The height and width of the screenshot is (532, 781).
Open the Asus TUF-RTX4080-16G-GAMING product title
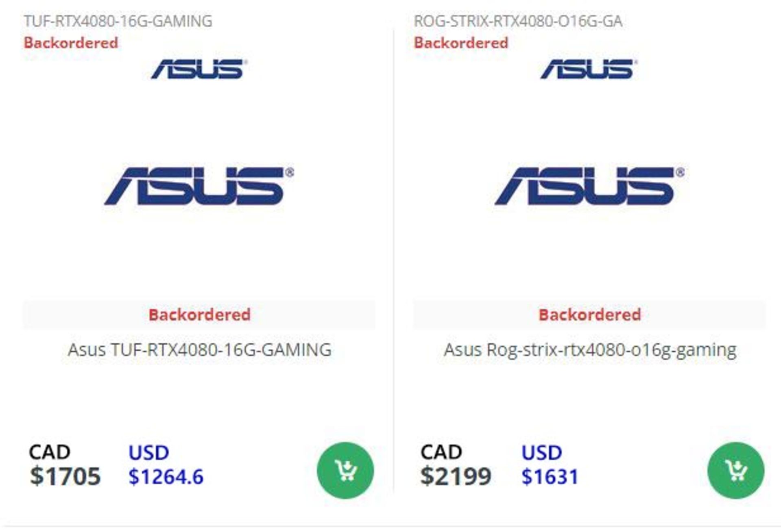point(199,350)
